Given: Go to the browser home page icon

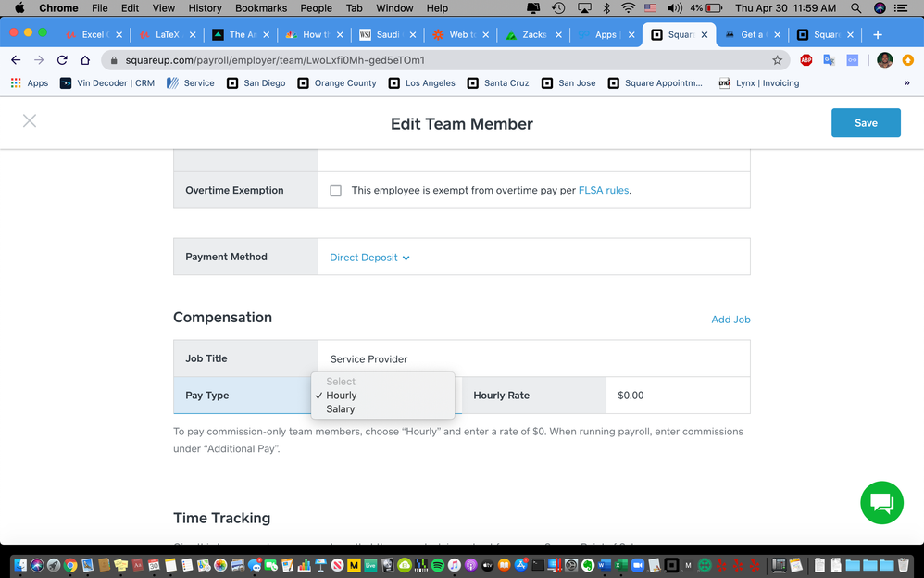Looking at the screenshot, I should tap(85, 60).
